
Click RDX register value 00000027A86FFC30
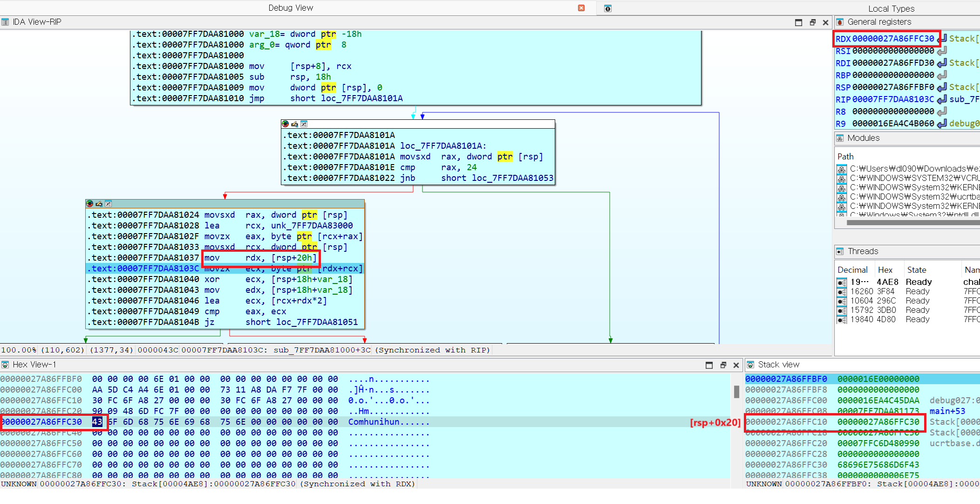(893, 39)
